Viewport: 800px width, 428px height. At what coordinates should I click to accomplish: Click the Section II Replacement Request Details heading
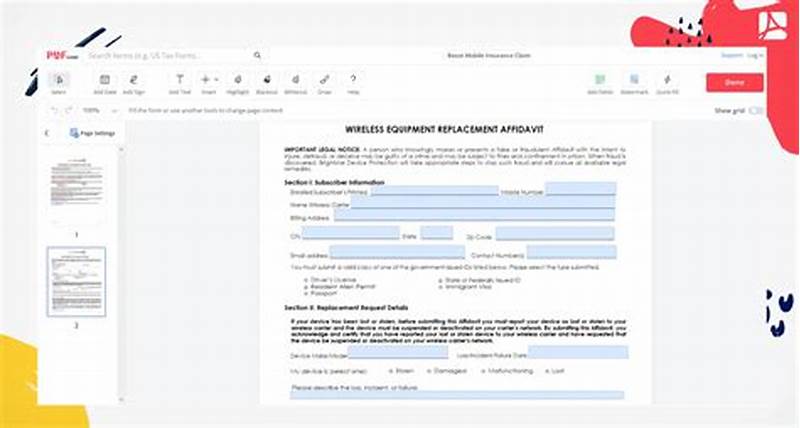[x=346, y=308]
